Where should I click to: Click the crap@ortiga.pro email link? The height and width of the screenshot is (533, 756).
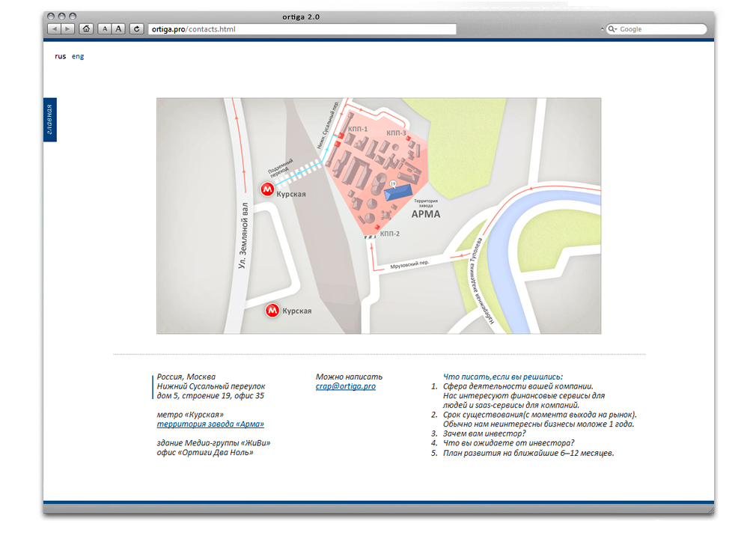click(x=345, y=386)
